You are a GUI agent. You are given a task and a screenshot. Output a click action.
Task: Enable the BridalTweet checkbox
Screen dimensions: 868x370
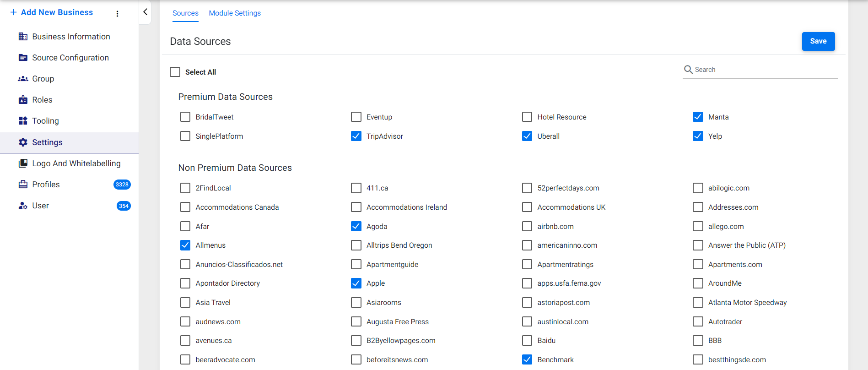tap(185, 117)
